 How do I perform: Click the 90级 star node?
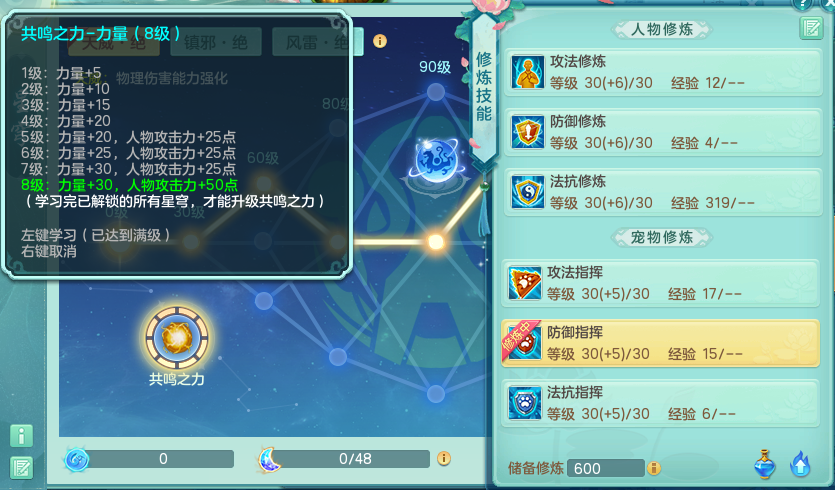436,92
